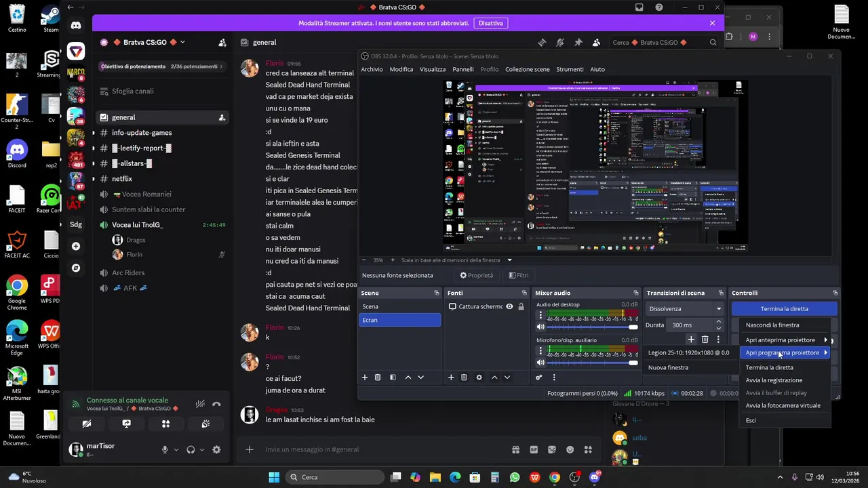868x488 pixels.
Task: Open the sticker picker in message bar
Action: pyautogui.click(x=552, y=449)
